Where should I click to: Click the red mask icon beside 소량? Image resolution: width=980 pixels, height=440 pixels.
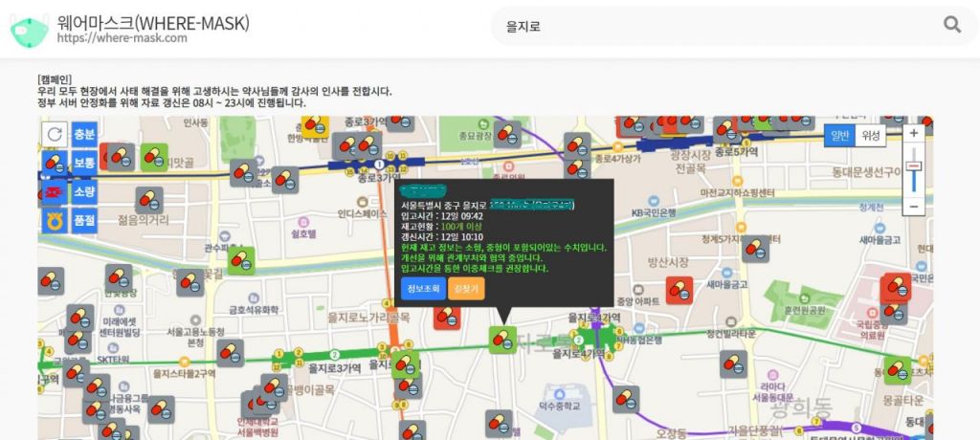pyautogui.click(x=56, y=191)
